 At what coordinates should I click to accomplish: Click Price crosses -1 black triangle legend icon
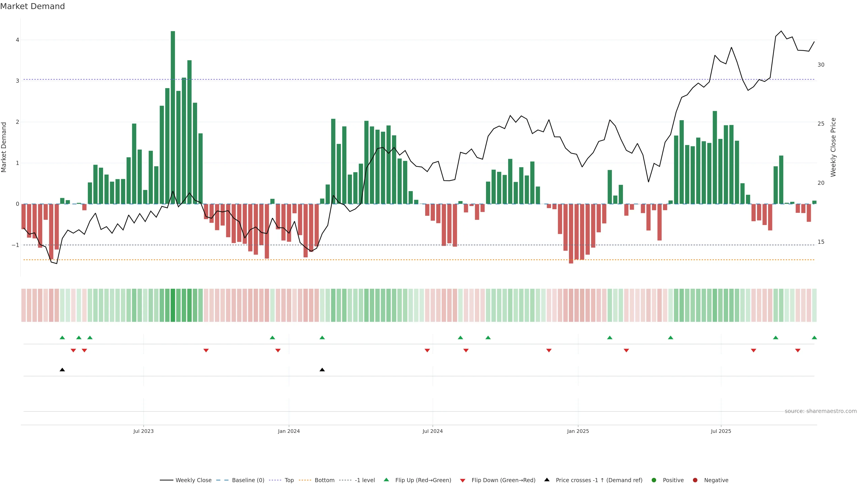(547, 480)
